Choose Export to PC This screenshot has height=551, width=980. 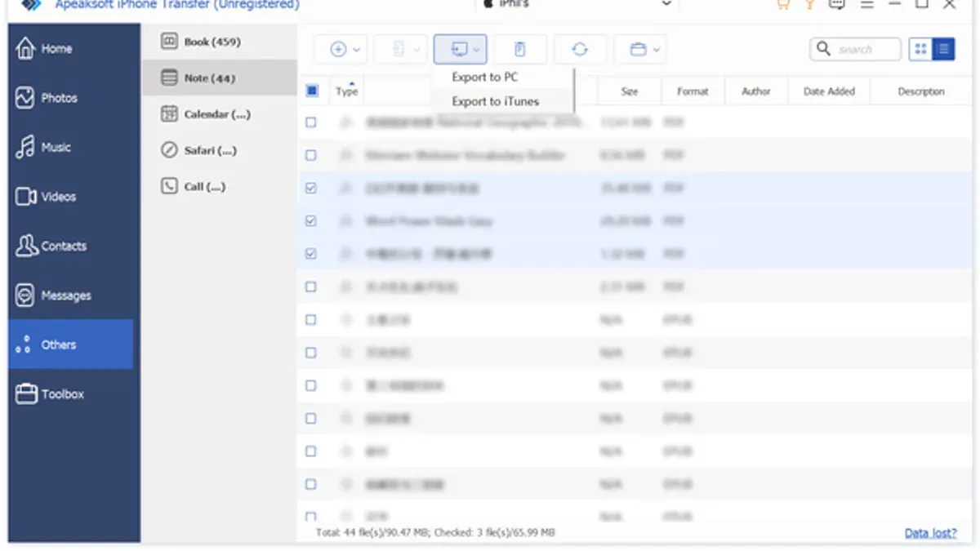point(485,77)
